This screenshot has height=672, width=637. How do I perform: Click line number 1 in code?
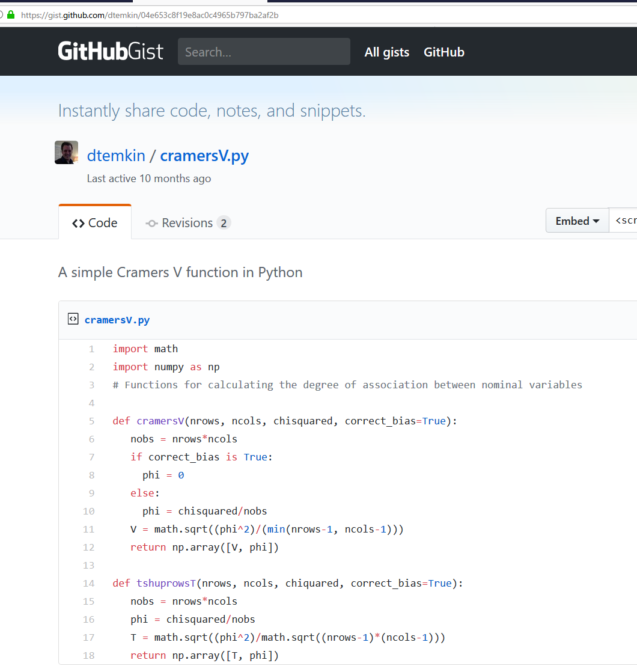pos(91,349)
